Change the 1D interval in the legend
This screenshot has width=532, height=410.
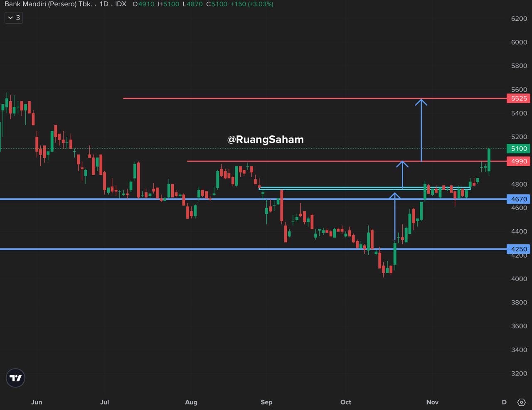point(104,4)
